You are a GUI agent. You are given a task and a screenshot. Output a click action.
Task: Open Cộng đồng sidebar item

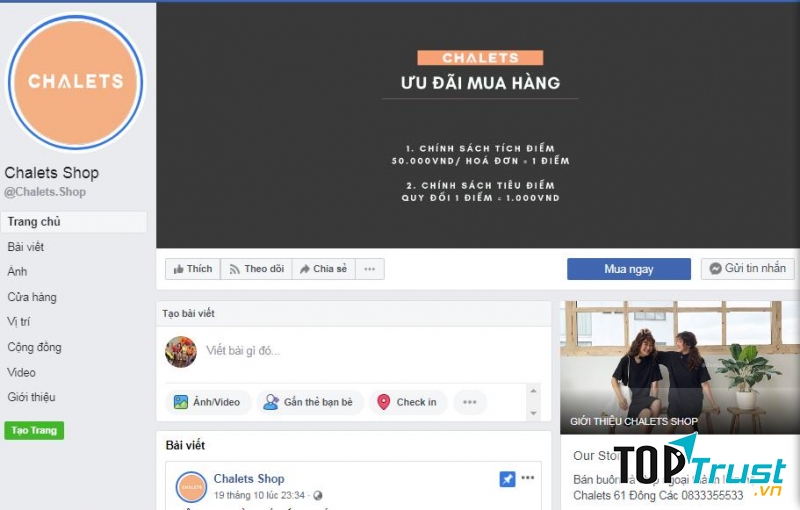tap(34, 347)
